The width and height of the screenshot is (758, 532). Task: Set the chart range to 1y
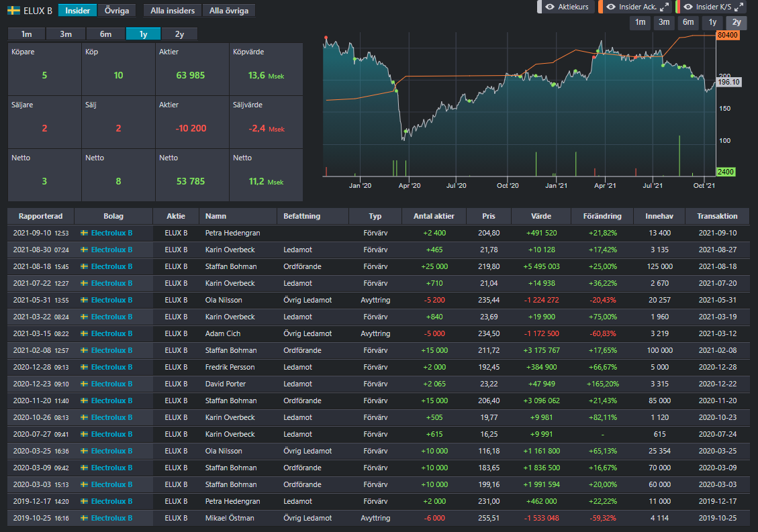712,22
